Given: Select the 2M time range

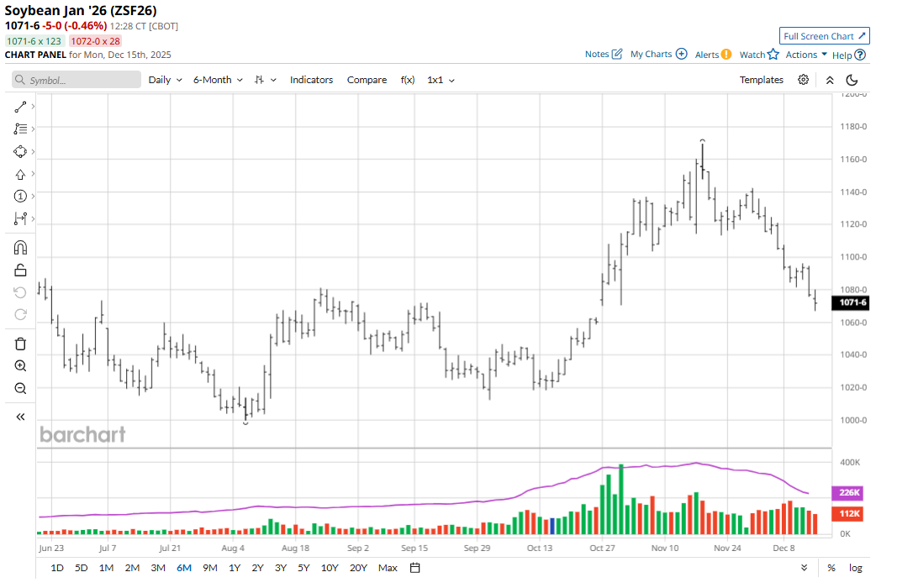Looking at the screenshot, I should tap(132, 568).
